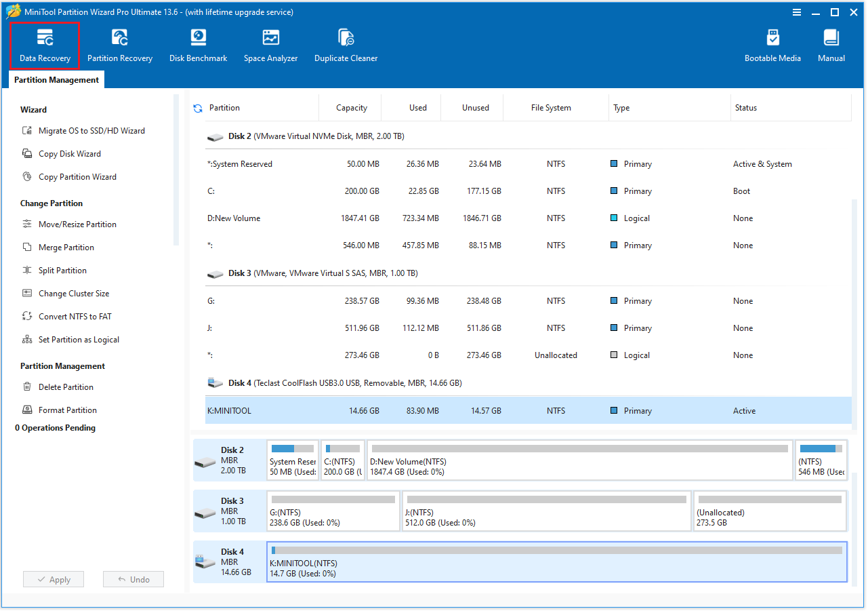Click the Apply button
The image size is (868, 611).
pos(53,579)
